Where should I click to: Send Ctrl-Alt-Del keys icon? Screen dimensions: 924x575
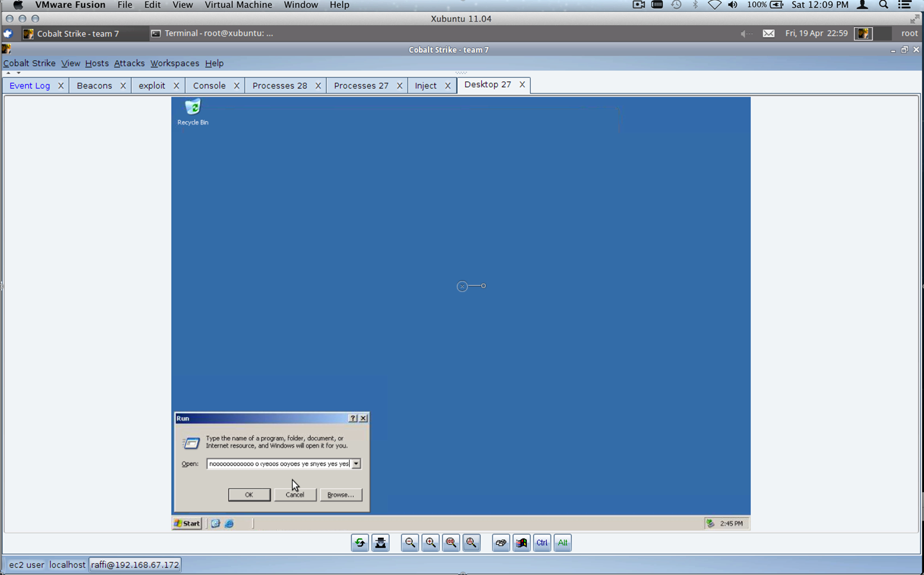click(x=501, y=543)
